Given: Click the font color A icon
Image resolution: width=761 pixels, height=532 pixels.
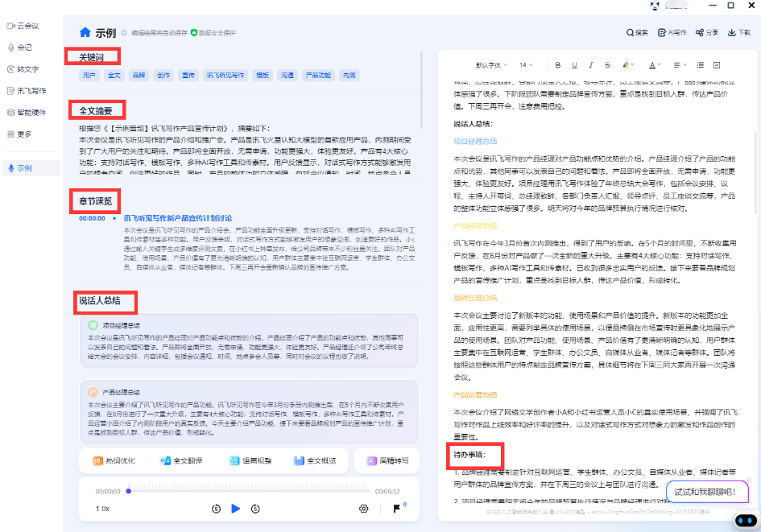Looking at the screenshot, I should (x=652, y=65).
